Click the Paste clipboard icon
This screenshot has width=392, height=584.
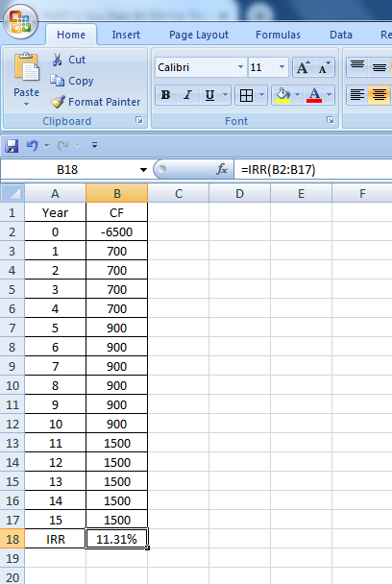tap(27, 67)
